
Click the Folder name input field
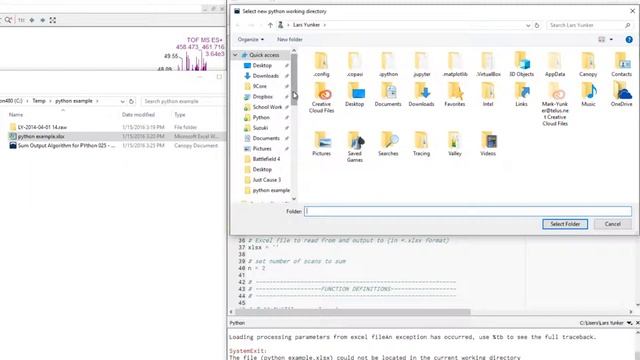(468, 211)
